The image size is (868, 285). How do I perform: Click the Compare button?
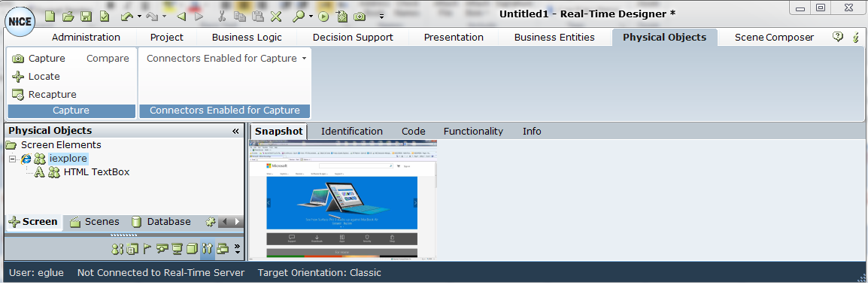click(x=108, y=58)
